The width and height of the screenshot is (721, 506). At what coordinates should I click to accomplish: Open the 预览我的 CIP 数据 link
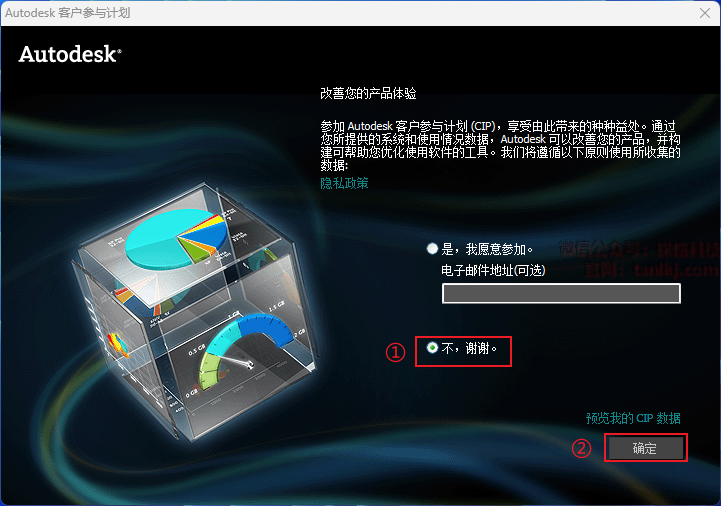[633, 418]
